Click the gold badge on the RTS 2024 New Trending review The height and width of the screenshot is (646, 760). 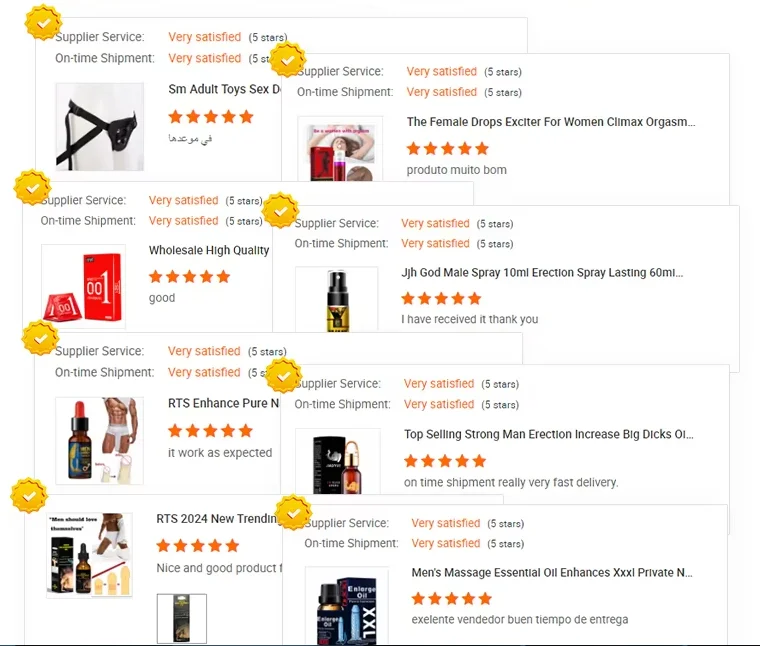pyautogui.click(x=30, y=495)
